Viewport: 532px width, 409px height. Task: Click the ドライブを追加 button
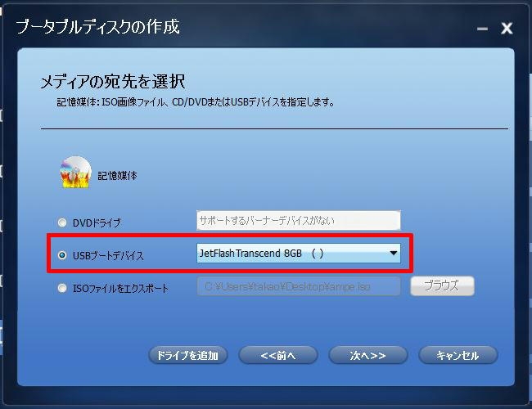tap(188, 355)
